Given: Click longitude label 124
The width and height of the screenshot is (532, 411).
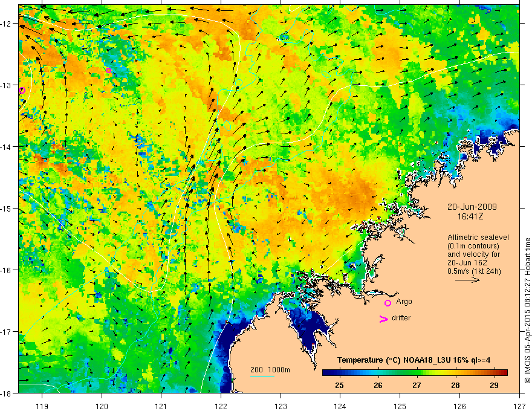Looking at the screenshot, I should click(340, 406).
